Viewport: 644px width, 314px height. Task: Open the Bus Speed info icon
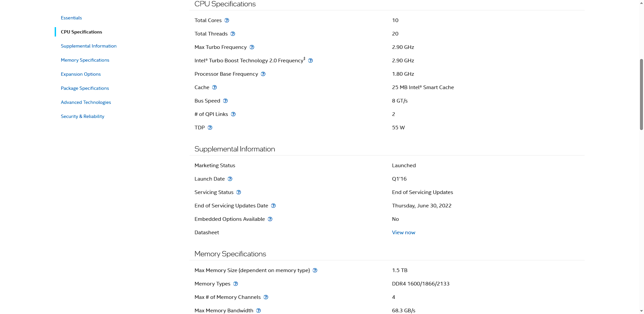pos(225,101)
